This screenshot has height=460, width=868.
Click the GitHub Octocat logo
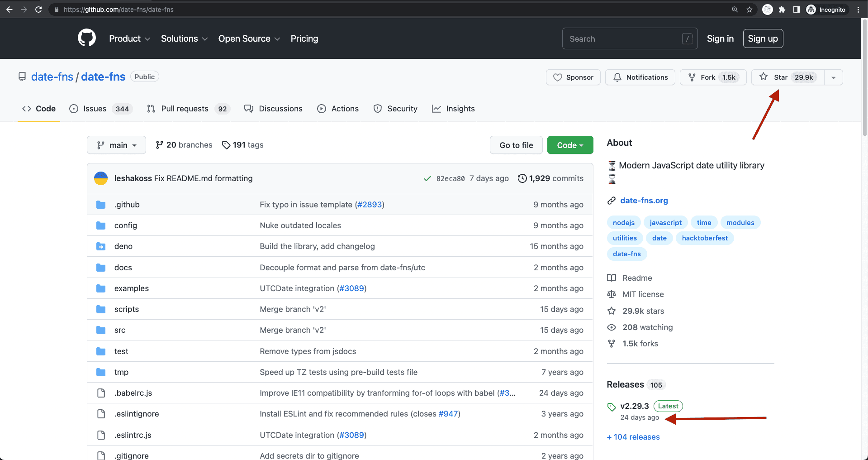tap(86, 38)
